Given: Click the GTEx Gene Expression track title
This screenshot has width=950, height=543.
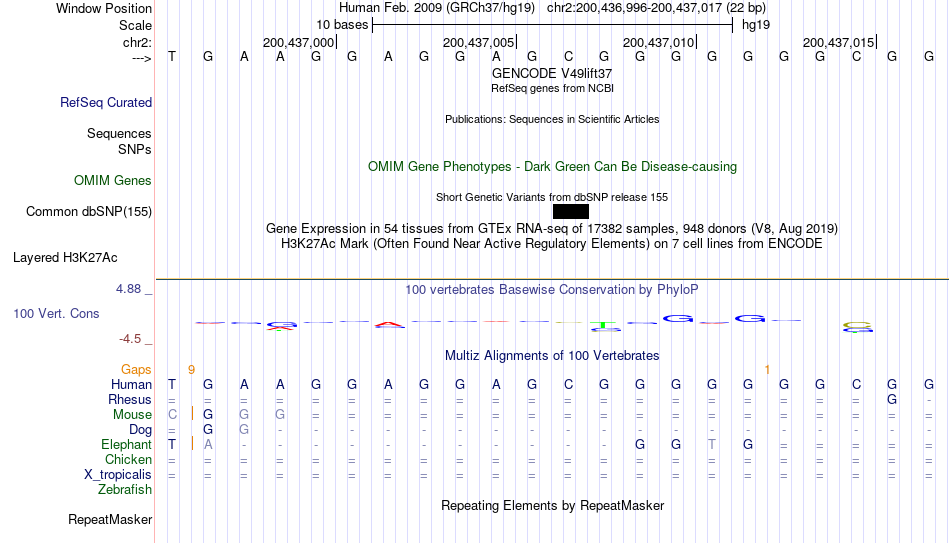Looking at the screenshot, I should click(x=552, y=228).
